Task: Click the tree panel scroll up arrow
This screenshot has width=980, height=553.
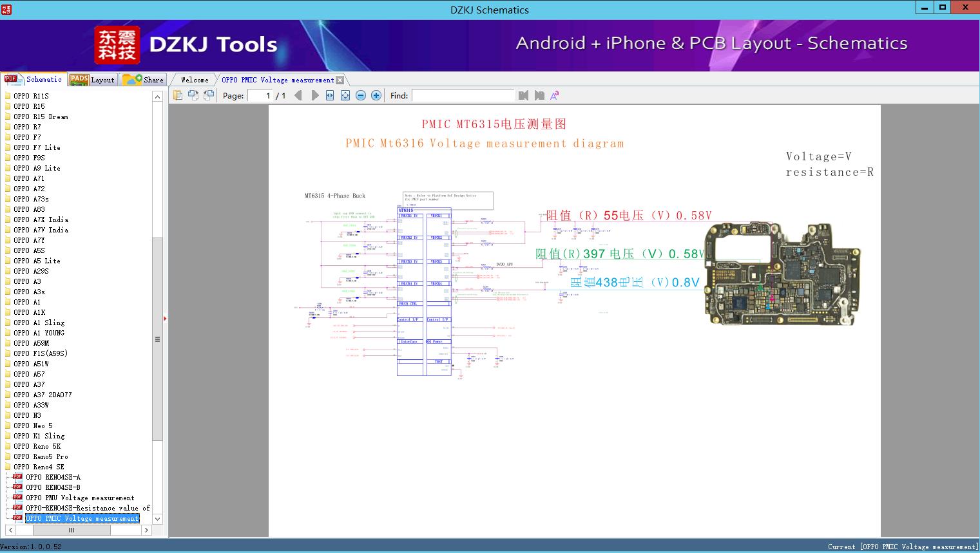Action: pos(157,97)
